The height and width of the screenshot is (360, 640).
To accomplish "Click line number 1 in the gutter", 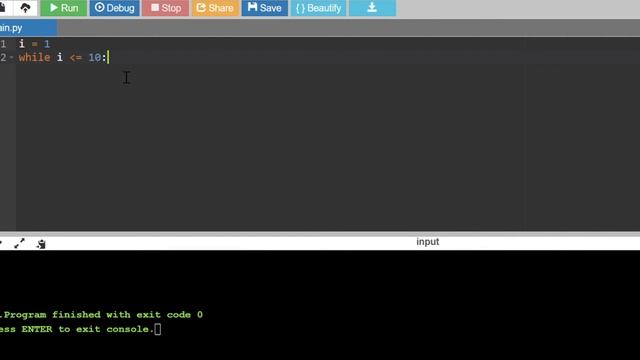I will click(x=3, y=44).
